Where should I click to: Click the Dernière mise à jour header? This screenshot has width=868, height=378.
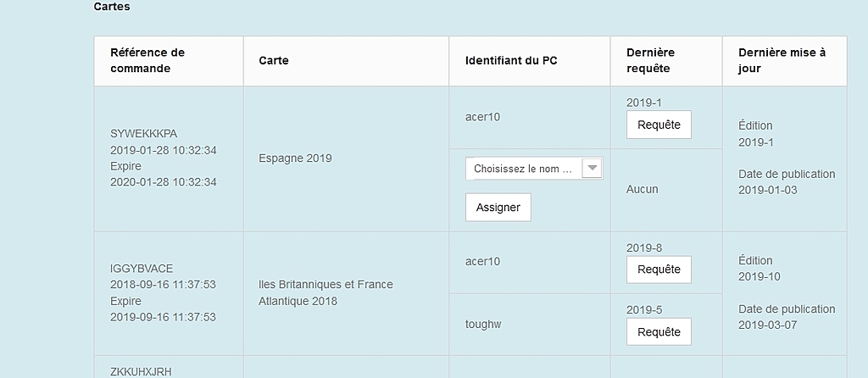[x=784, y=61]
